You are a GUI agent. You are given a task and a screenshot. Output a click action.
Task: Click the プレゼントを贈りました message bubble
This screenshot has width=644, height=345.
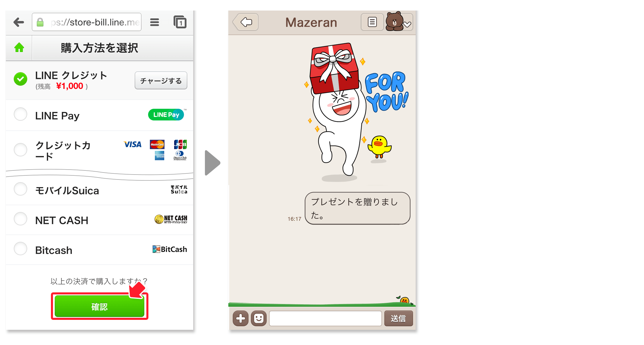pyautogui.click(x=357, y=208)
